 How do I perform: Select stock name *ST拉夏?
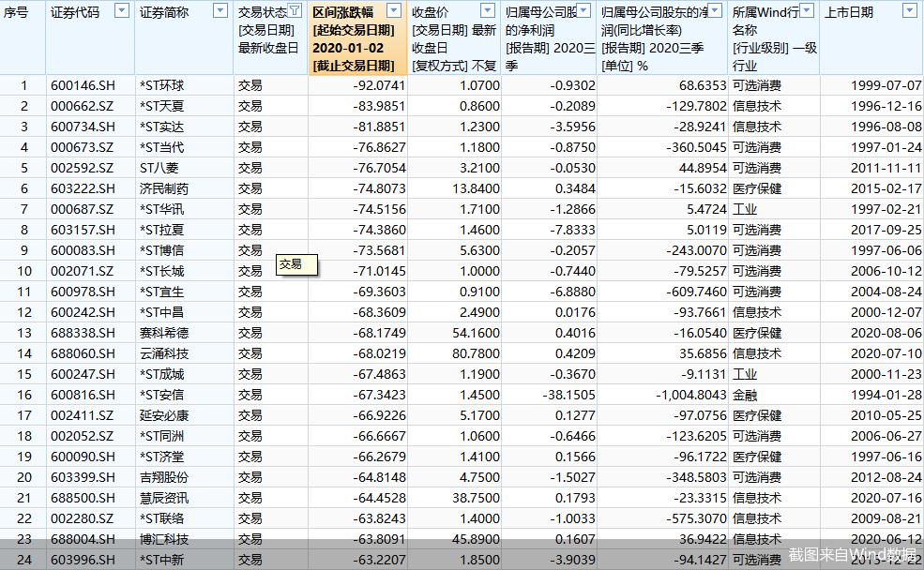point(162,230)
